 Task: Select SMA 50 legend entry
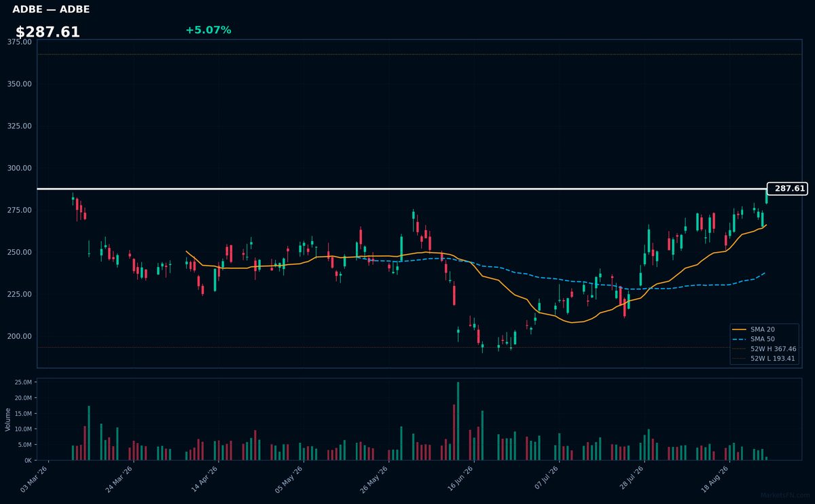(763, 338)
